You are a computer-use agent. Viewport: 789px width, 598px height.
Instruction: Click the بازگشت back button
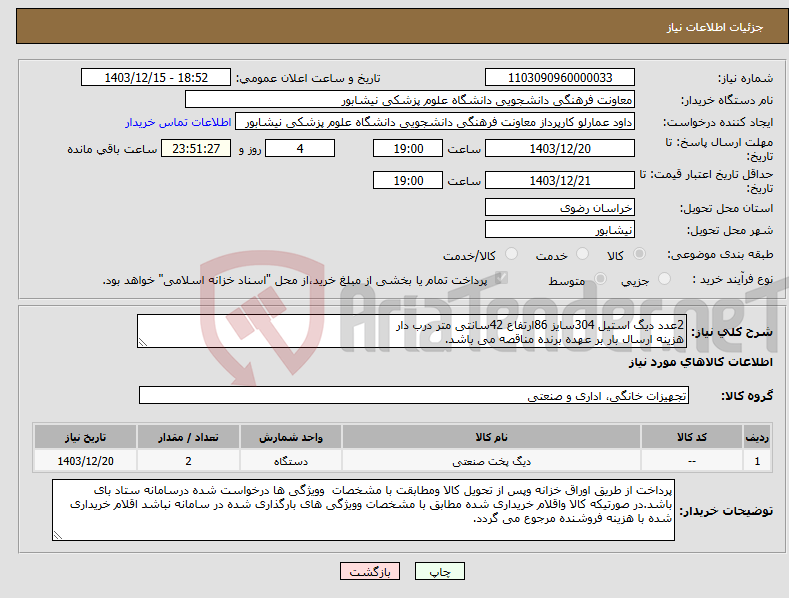pyautogui.click(x=370, y=571)
